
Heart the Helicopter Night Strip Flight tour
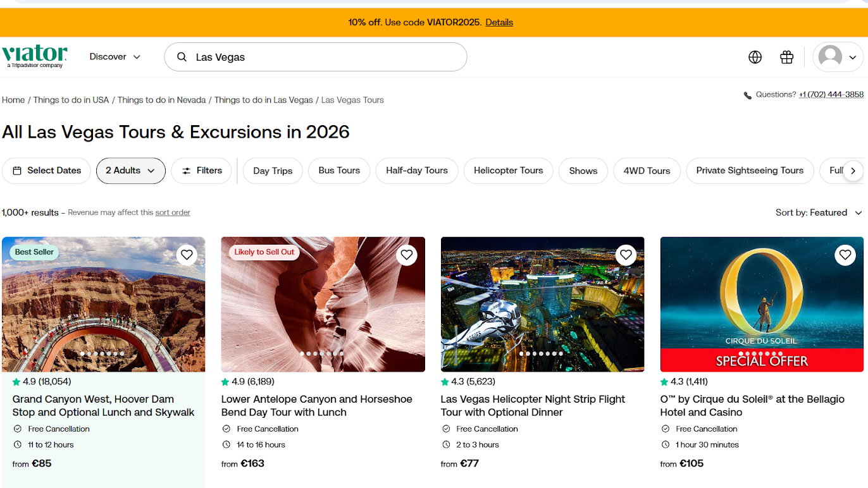click(626, 255)
